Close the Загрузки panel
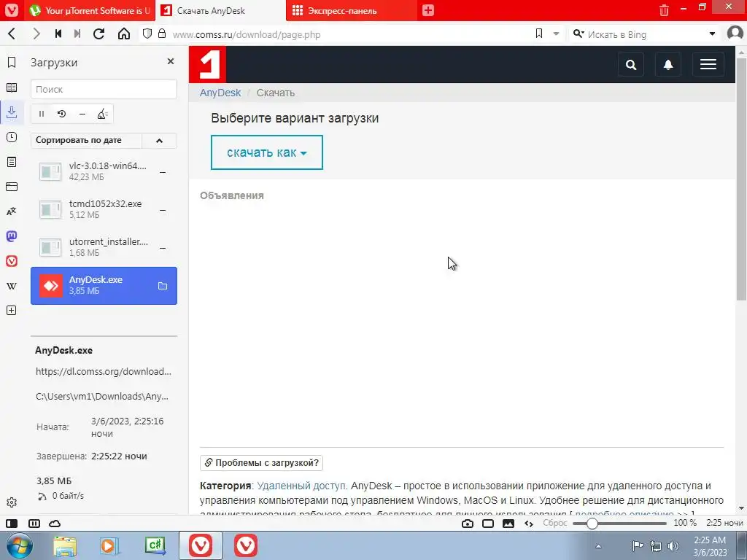The height and width of the screenshot is (560, 747). 171,61
